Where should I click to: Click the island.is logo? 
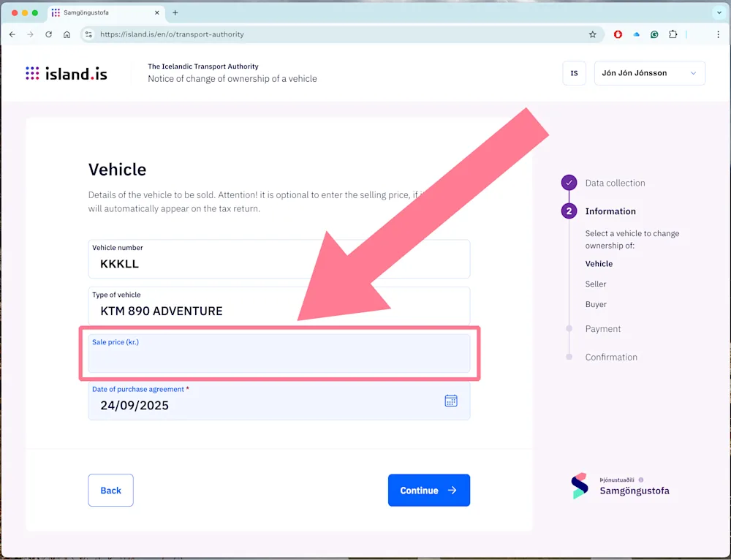[66, 73]
